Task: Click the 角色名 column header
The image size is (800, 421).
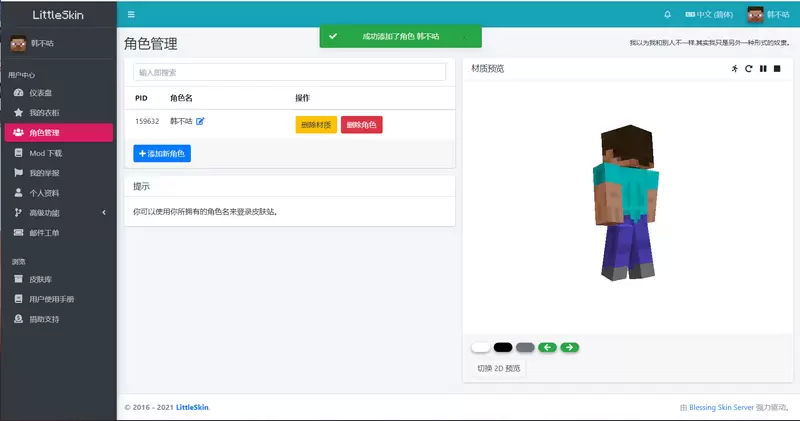Action: 181,98
